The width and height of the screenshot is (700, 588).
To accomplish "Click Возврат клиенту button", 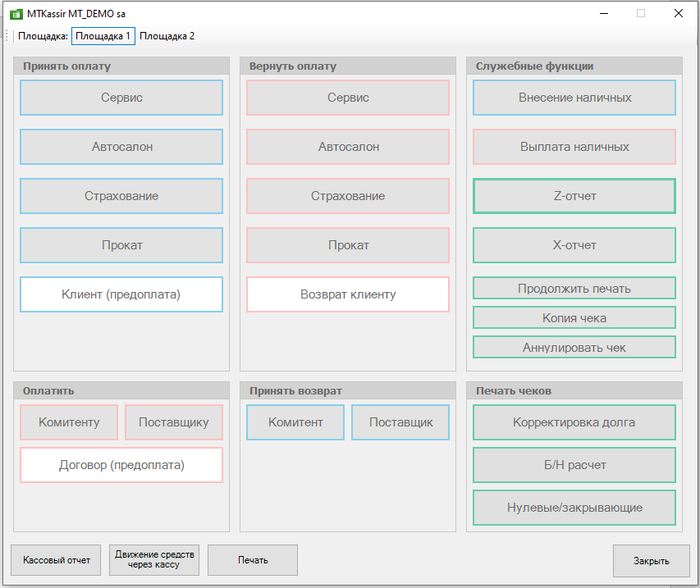I will point(348,294).
